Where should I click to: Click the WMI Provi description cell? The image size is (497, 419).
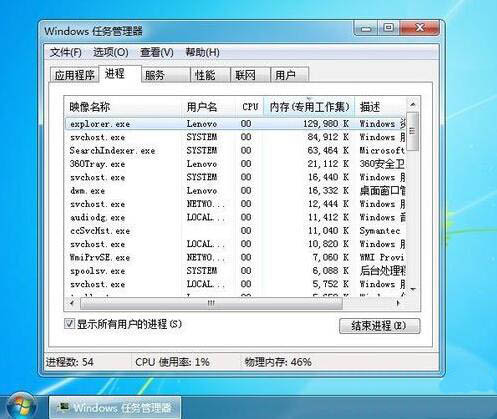coord(382,257)
